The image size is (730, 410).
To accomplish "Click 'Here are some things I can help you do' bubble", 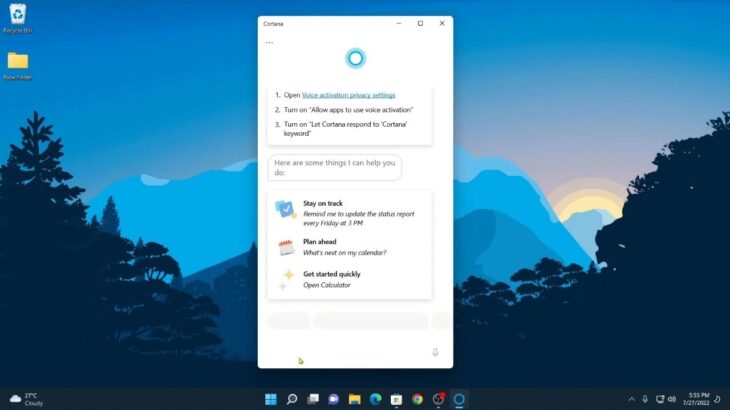I will tap(335, 168).
